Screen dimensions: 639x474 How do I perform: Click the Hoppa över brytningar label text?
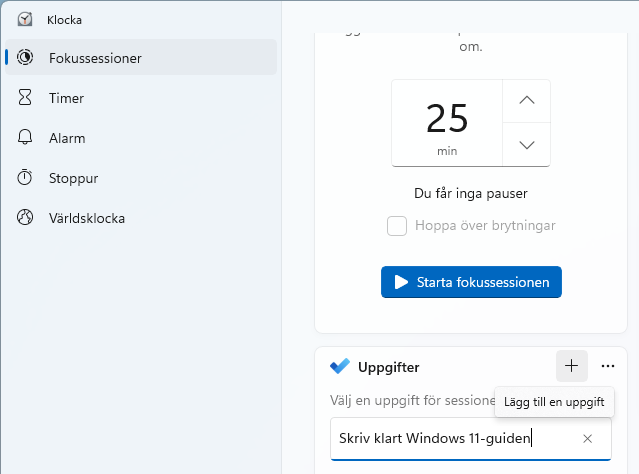485,225
